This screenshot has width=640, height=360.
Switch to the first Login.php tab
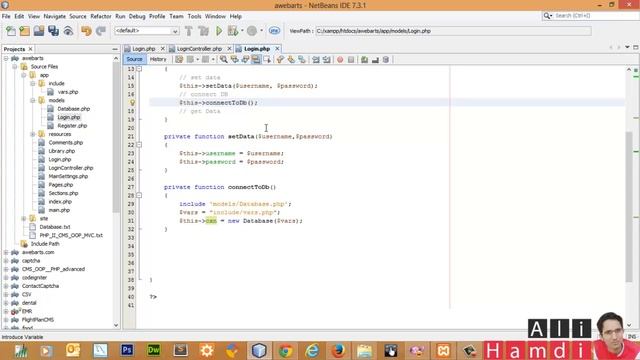(x=144, y=49)
